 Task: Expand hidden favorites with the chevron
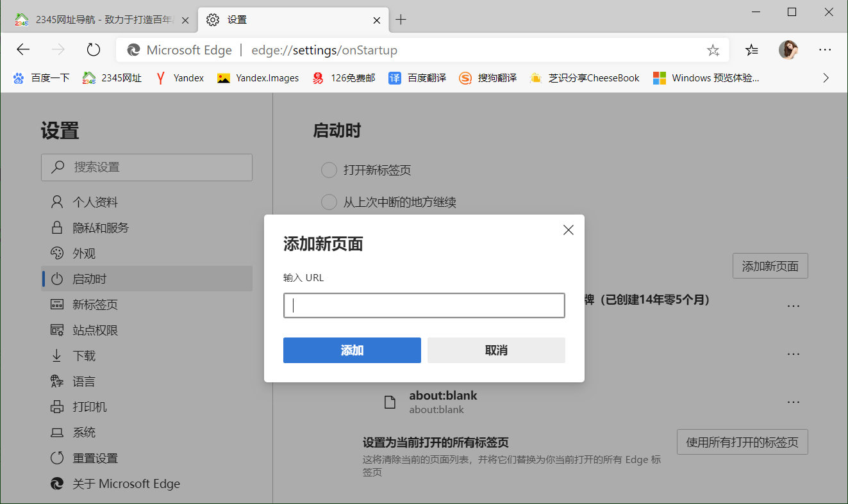tap(826, 77)
